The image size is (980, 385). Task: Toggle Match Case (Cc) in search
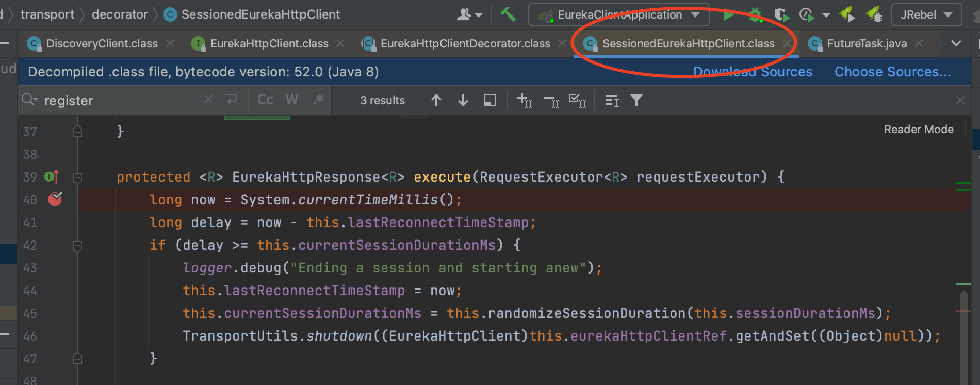tap(265, 100)
